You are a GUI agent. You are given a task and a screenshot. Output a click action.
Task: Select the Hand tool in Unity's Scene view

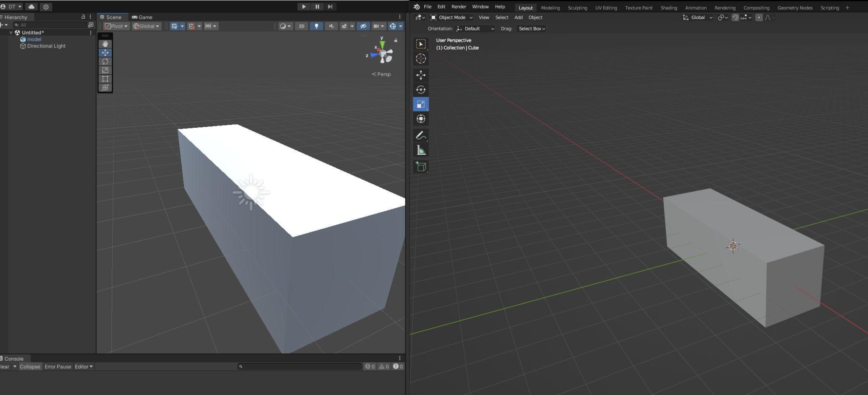tap(105, 44)
